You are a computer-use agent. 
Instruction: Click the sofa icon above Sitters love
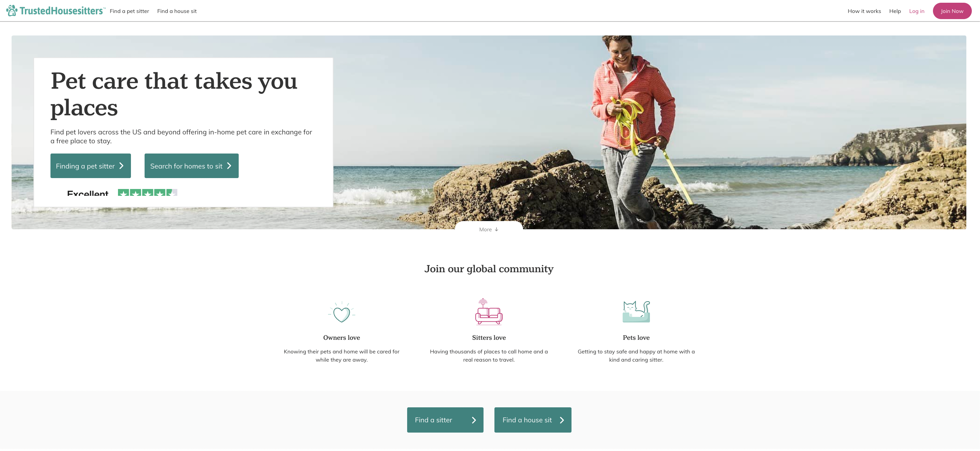pos(489,311)
